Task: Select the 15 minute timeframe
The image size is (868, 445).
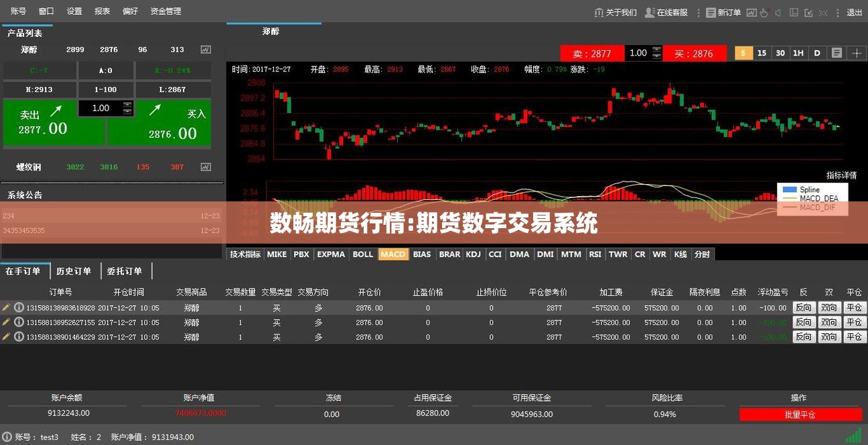Action: [762, 53]
